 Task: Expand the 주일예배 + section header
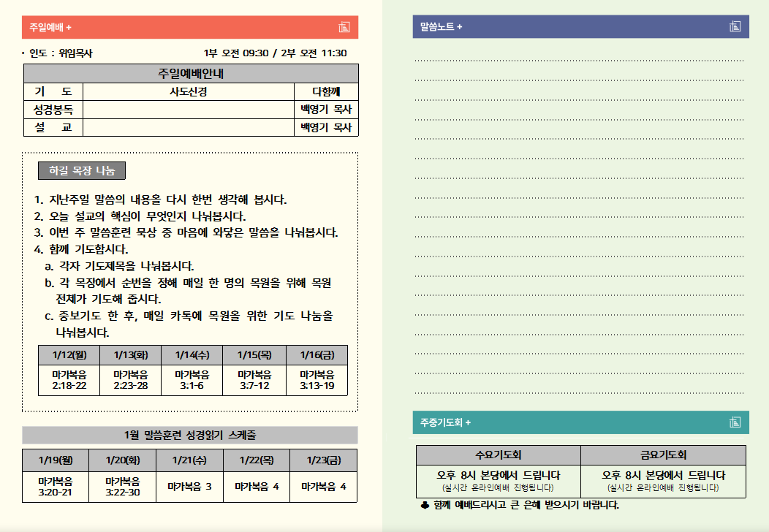click(50, 27)
